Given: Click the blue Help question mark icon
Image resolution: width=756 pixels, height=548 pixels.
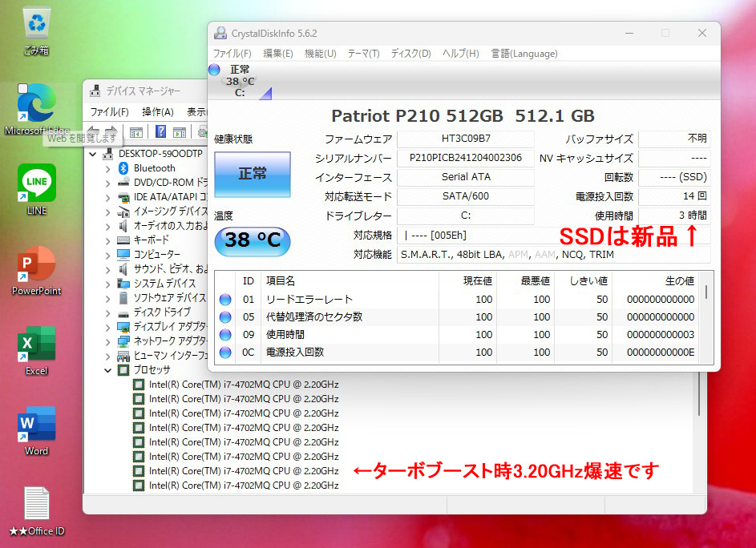Looking at the screenshot, I should [x=160, y=131].
